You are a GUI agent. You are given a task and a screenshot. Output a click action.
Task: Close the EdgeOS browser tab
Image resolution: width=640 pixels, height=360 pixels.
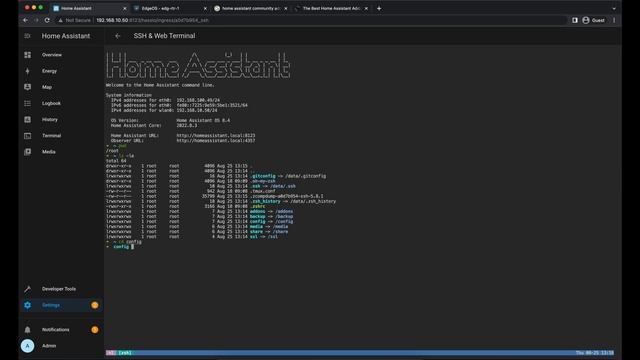coord(205,8)
